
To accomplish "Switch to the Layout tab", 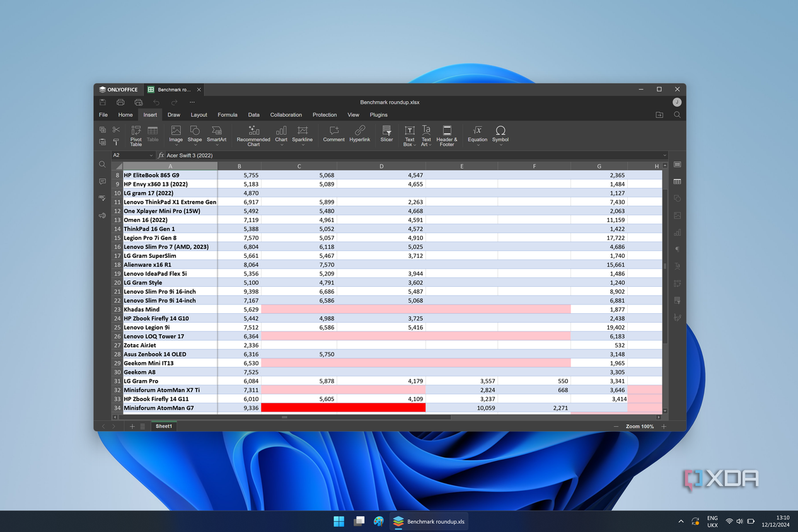I will pyautogui.click(x=199, y=115).
